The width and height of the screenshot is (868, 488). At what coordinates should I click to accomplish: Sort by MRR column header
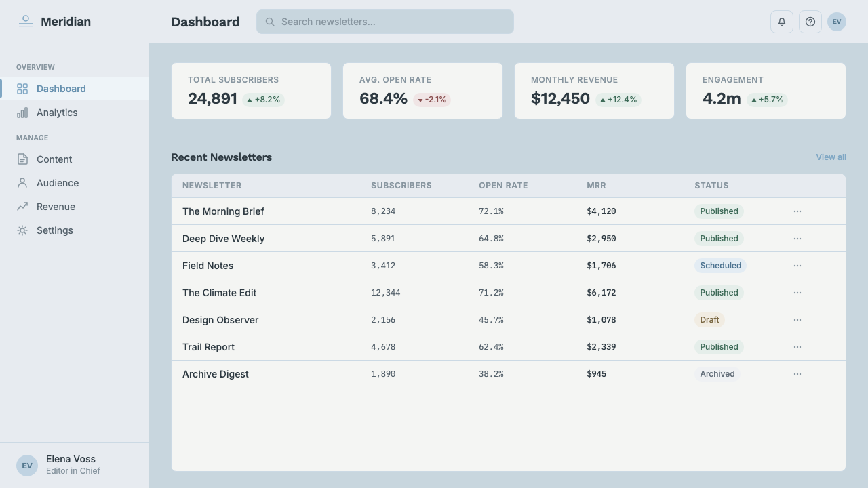[596, 186]
